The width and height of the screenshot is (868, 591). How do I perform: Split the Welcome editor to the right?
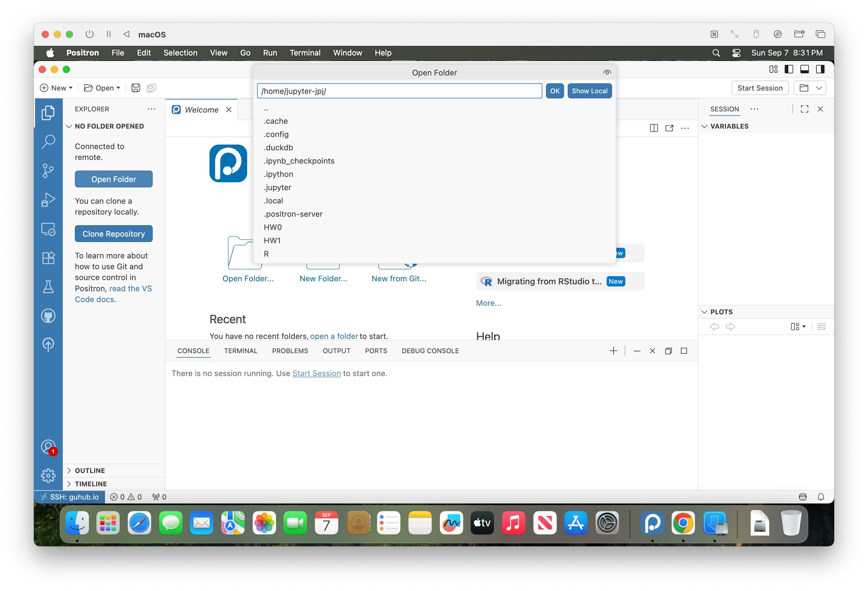click(x=654, y=128)
